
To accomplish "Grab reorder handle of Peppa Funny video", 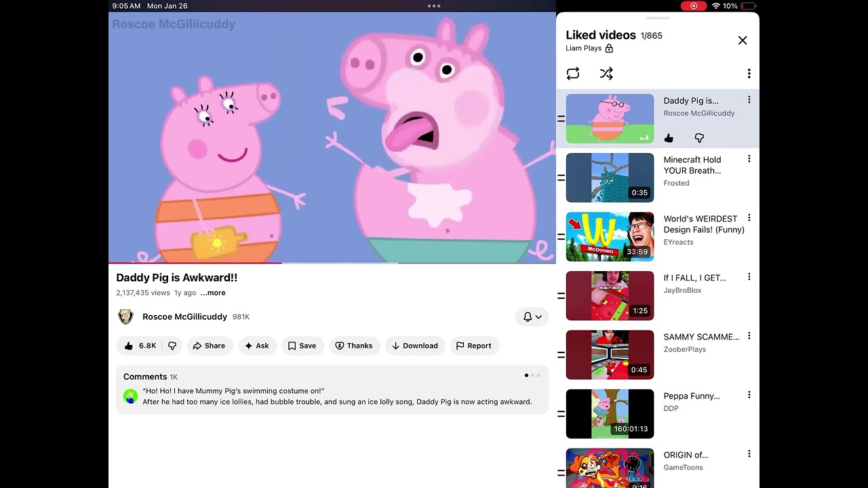I will pos(561,413).
